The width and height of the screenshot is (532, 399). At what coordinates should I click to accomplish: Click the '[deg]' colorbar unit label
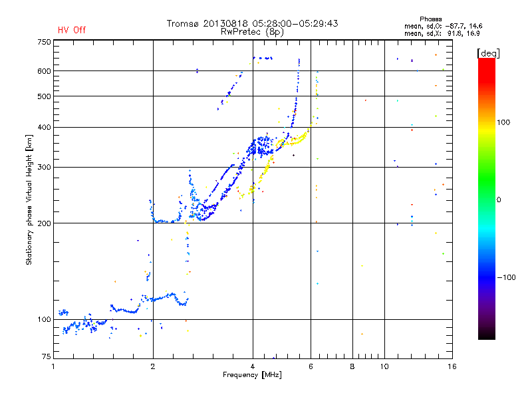tap(488, 53)
